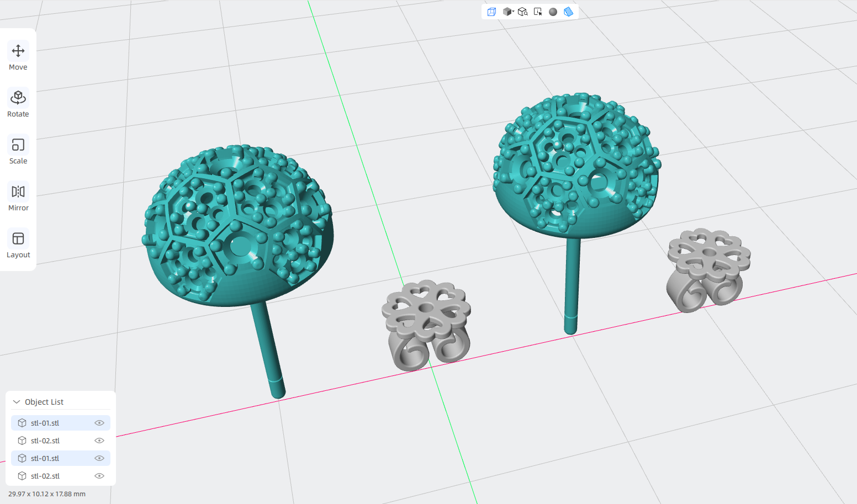Image resolution: width=857 pixels, height=504 pixels.
Task: Select the Move tool
Action: tap(18, 57)
